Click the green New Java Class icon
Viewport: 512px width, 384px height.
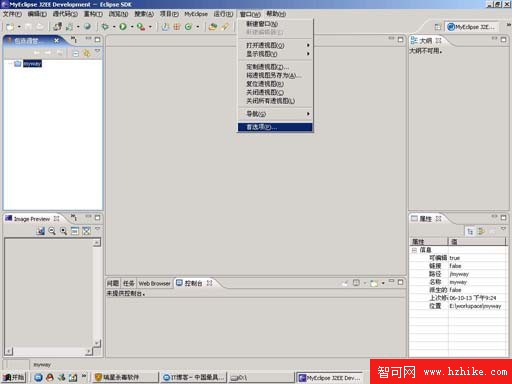188,27
